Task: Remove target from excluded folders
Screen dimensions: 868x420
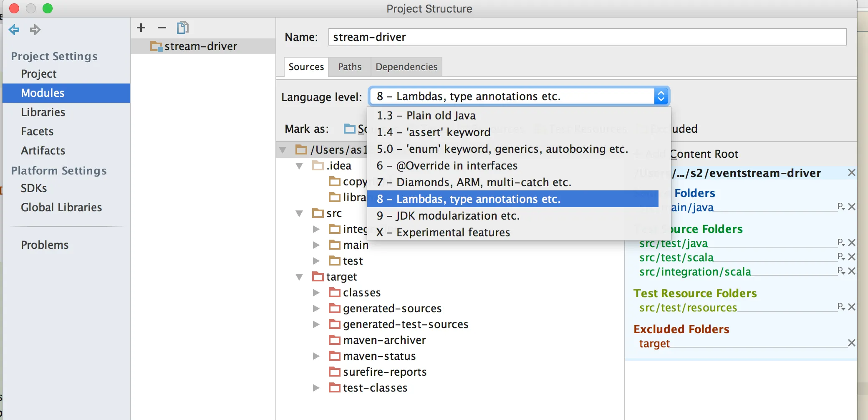Action: tap(852, 343)
